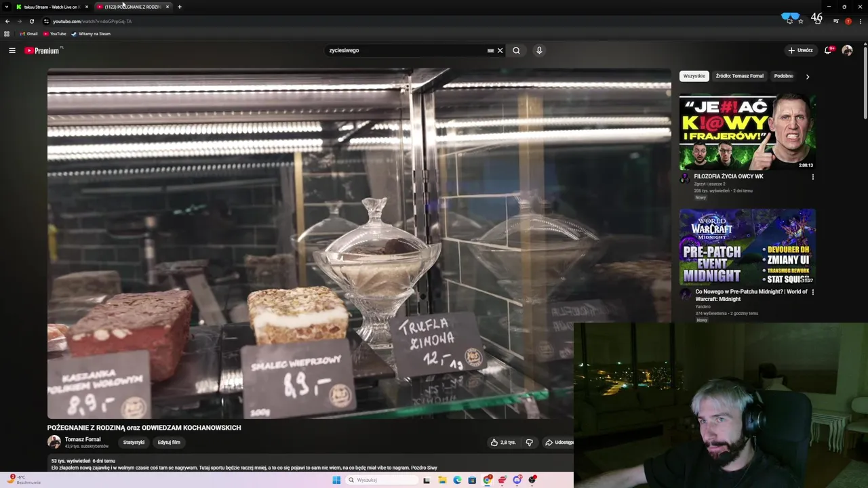This screenshot has width=868, height=488.
Task: Select Źródło: Tomasz Fornal chip
Action: tap(739, 76)
